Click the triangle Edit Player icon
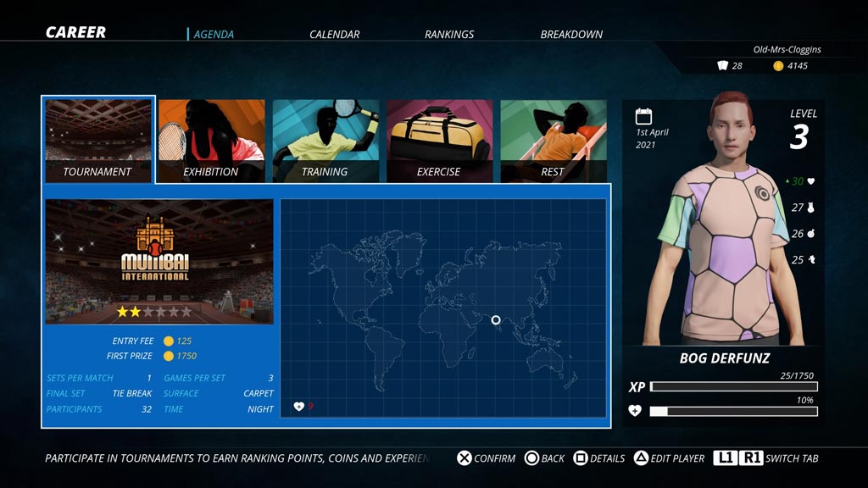The height and width of the screenshot is (488, 868). click(x=641, y=458)
